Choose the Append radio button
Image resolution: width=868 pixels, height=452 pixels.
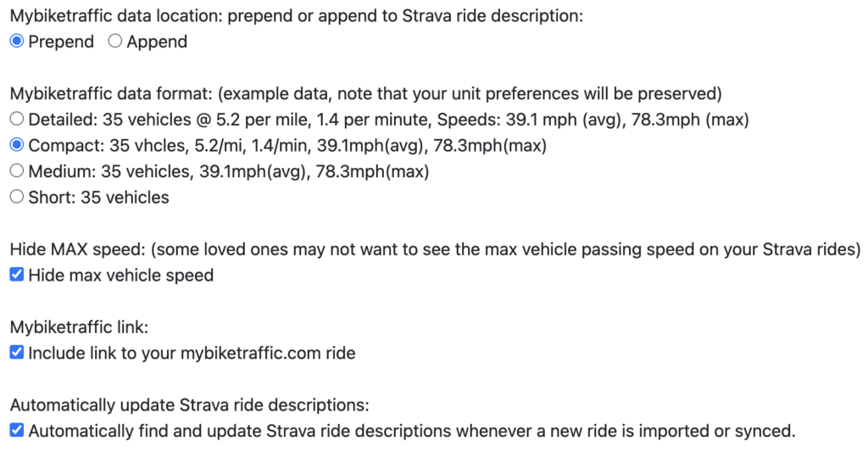coord(114,41)
